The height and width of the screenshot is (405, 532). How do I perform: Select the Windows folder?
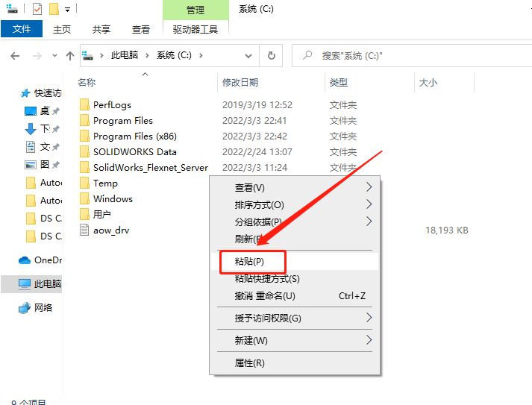(x=106, y=198)
